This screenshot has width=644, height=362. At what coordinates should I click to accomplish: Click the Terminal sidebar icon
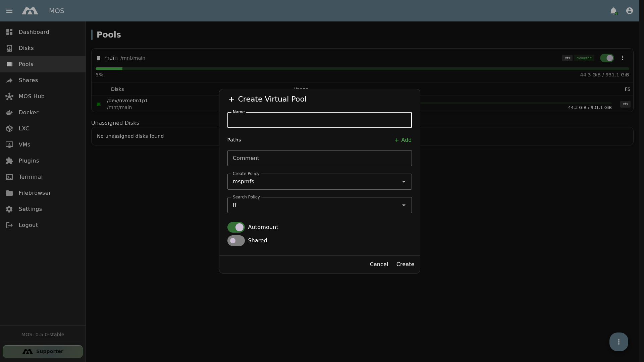tap(9, 177)
